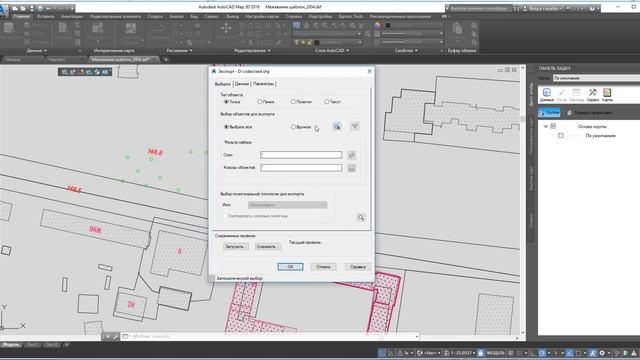This screenshot has height=360, width=640.
Task: Open the Главная ribbon tab
Action: [x=21, y=16]
